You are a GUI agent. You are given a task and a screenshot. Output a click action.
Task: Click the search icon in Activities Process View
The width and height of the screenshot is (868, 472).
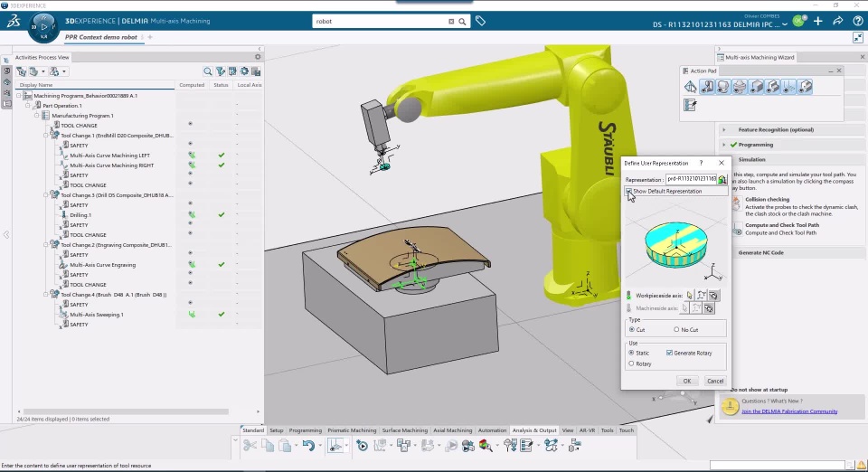click(x=208, y=71)
